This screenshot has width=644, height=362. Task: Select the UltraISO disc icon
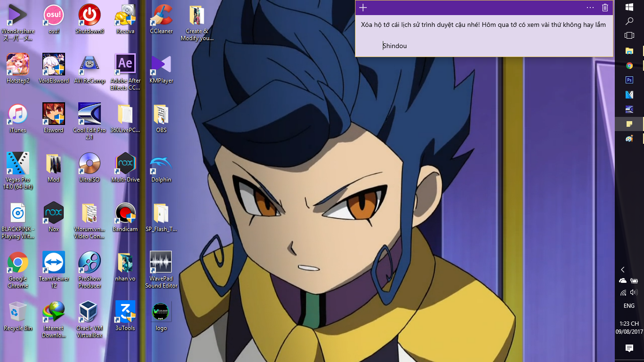pyautogui.click(x=90, y=168)
